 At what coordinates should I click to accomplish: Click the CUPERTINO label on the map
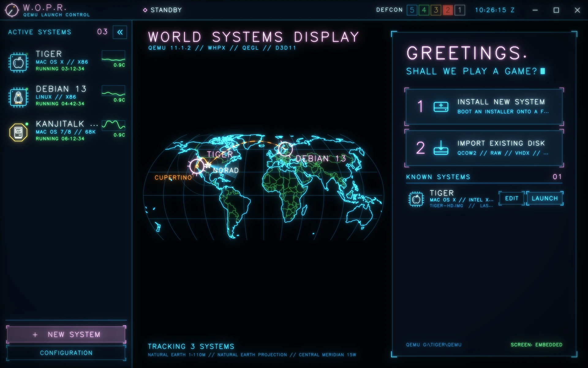pyautogui.click(x=173, y=178)
